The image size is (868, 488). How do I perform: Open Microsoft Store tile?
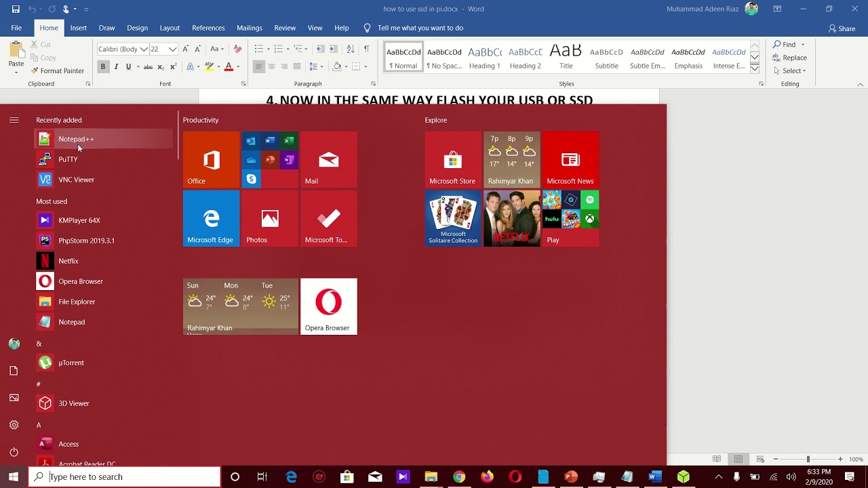(453, 160)
